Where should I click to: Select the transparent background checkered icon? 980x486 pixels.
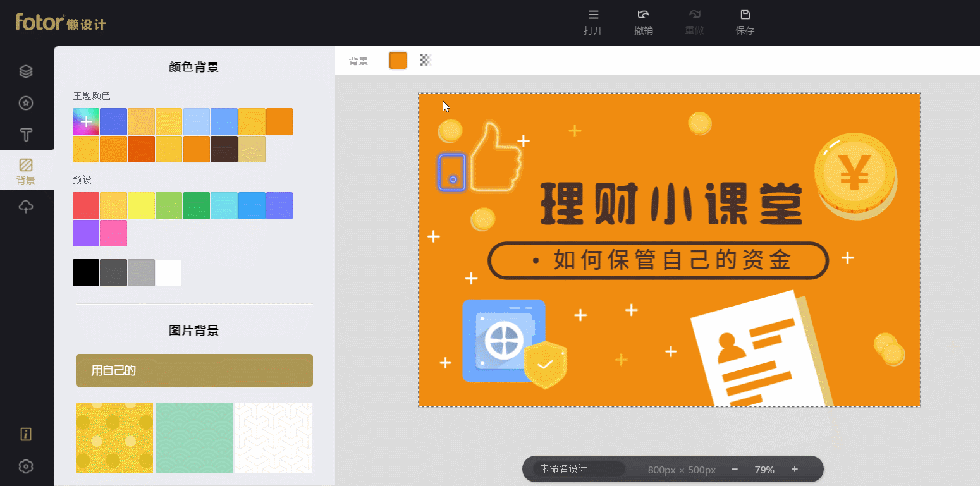[x=426, y=61]
